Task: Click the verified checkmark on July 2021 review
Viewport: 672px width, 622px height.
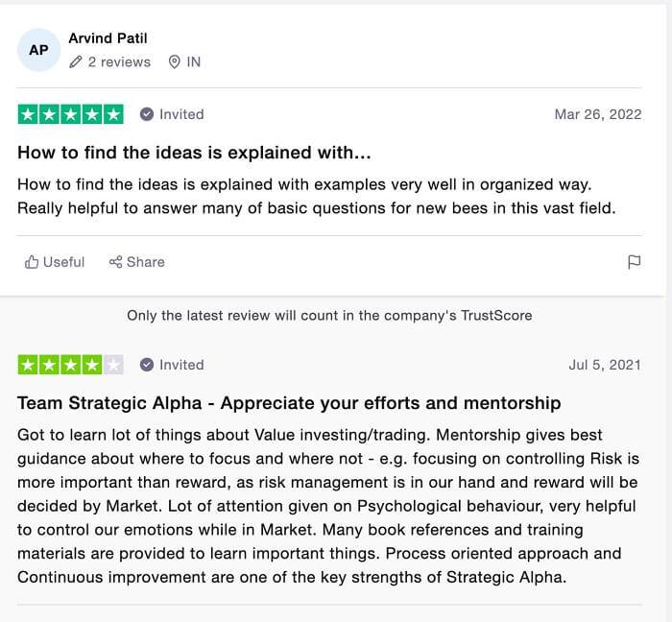Action: [147, 365]
